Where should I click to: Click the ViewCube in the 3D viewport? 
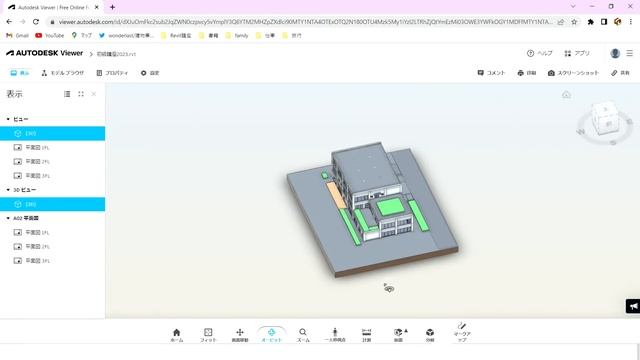[605, 118]
